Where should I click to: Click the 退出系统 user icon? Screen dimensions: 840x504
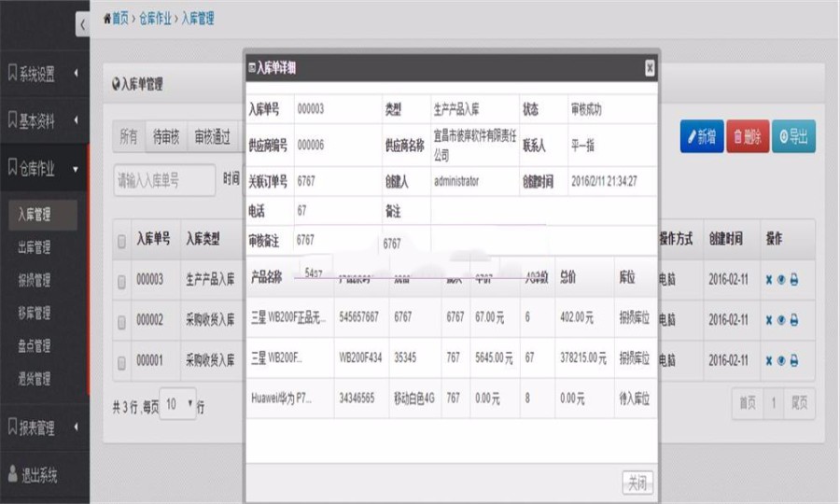(x=13, y=473)
